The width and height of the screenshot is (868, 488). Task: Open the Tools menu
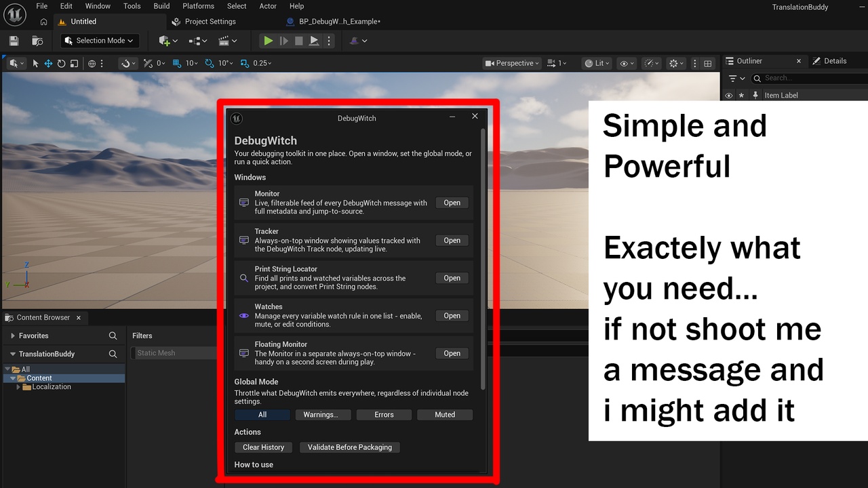[x=132, y=6]
